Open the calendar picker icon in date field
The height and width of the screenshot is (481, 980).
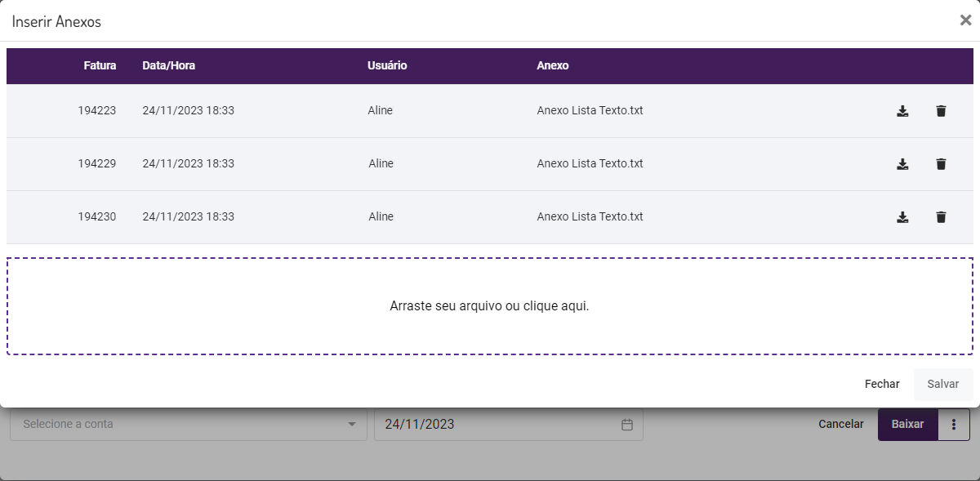pos(627,425)
